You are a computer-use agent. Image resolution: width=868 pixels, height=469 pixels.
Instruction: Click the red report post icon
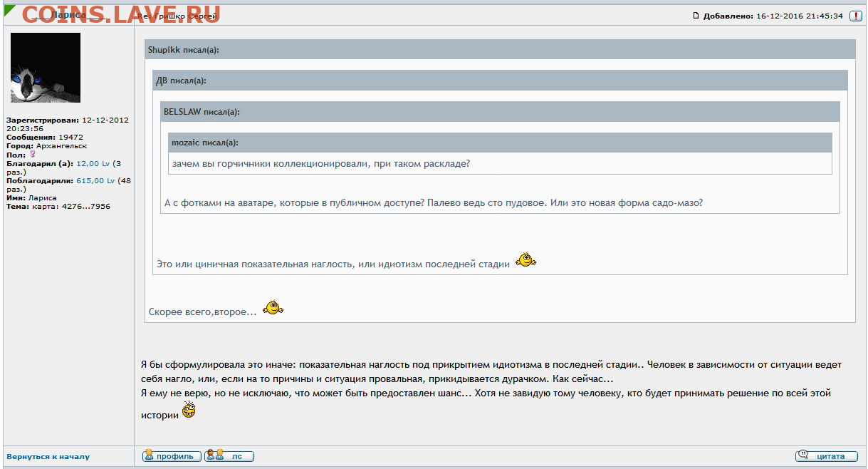[x=855, y=16]
